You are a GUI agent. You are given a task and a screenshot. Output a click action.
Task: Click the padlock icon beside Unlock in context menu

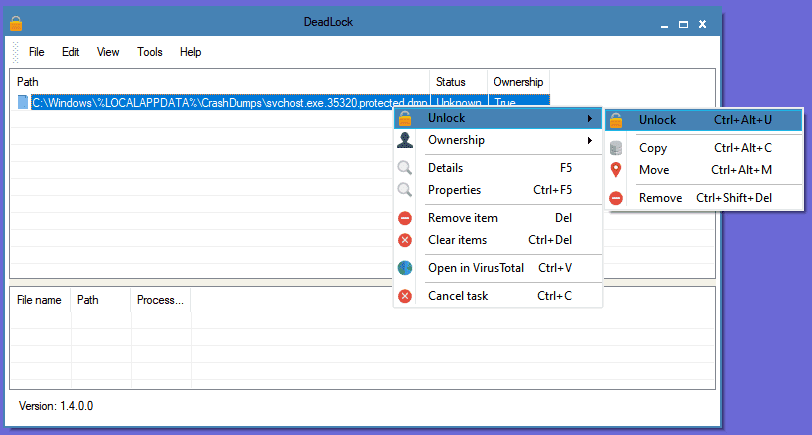[405, 119]
